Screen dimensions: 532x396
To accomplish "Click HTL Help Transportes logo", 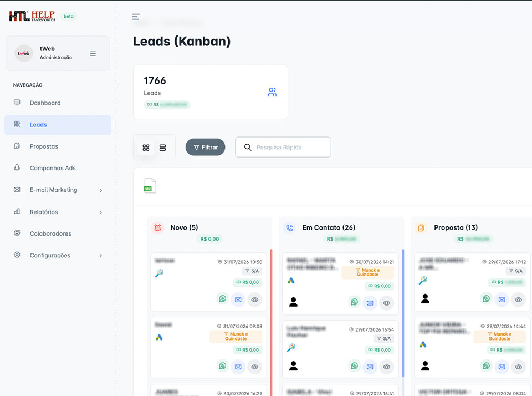I will tap(32, 16).
